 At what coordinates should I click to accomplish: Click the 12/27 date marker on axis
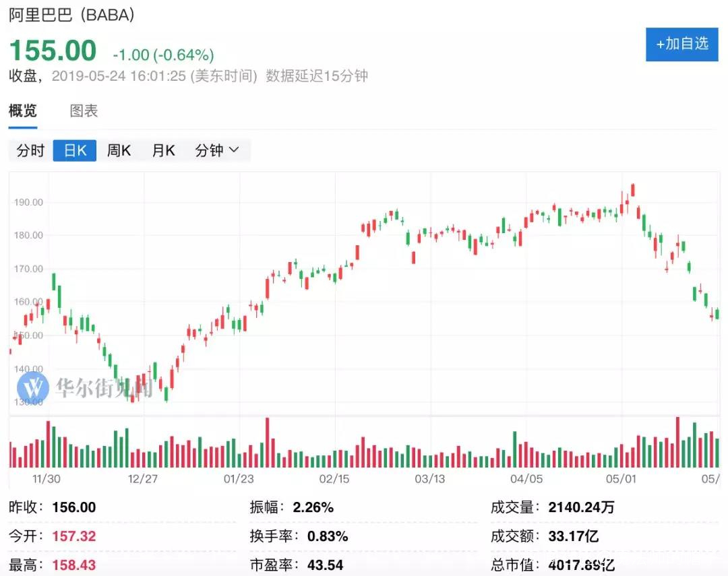142,479
